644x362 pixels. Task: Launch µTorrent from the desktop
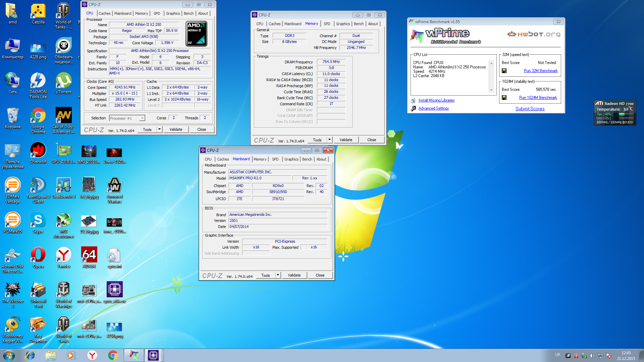[64, 83]
